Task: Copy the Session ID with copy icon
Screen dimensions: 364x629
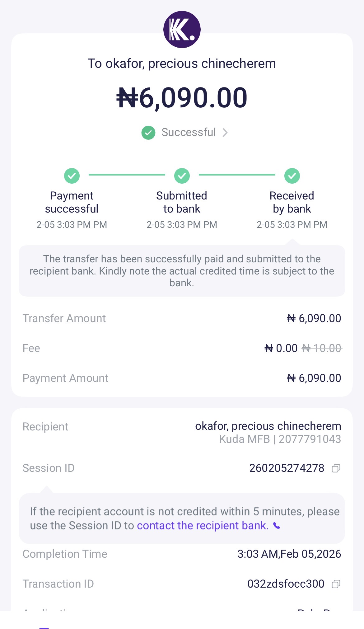Action: (336, 468)
